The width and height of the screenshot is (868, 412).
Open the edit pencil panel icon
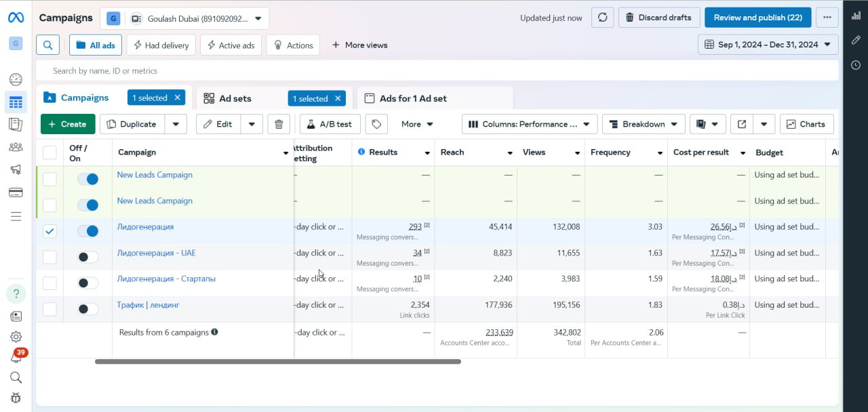[x=856, y=40]
